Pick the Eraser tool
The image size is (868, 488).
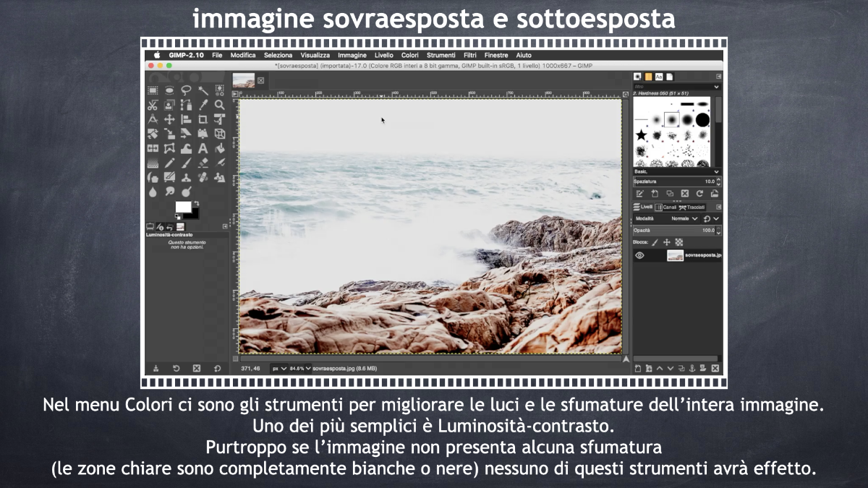pos(203,163)
